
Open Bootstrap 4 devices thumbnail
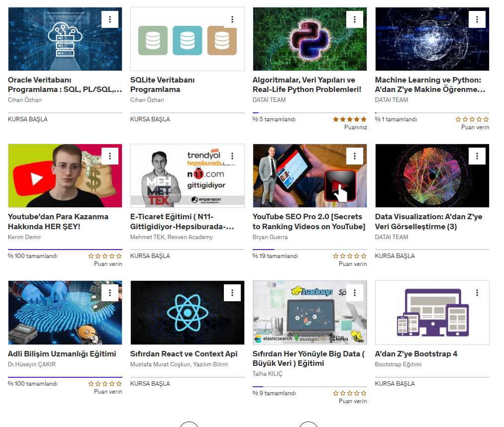tap(432, 313)
